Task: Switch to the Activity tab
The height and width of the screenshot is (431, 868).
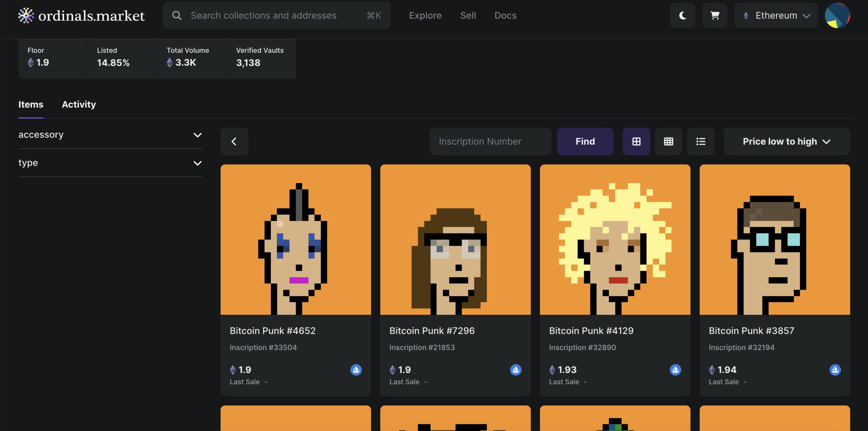Action: point(79,104)
